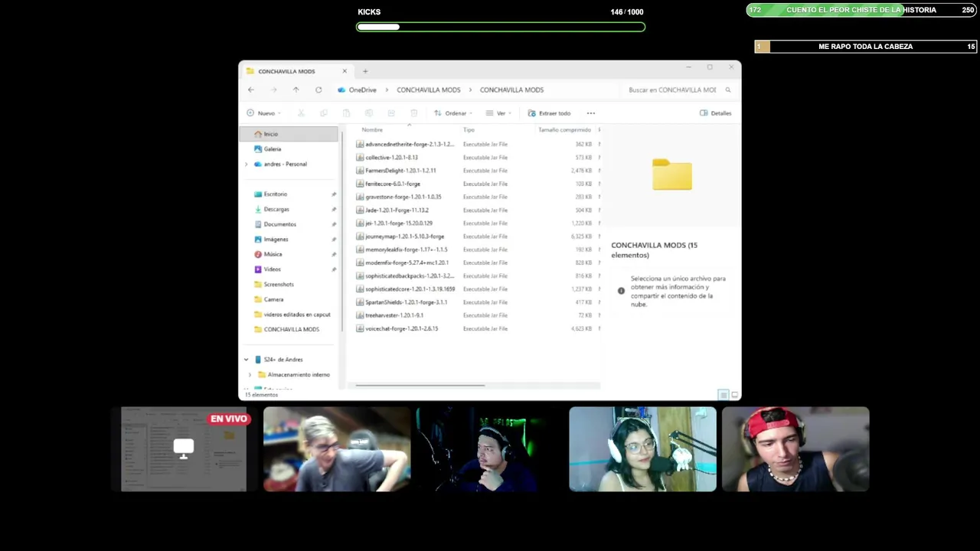This screenshot has height=551, width=980.
Task: Click the jar icon of ferritecore-6.0.1-forge
Action: (360, 184)
